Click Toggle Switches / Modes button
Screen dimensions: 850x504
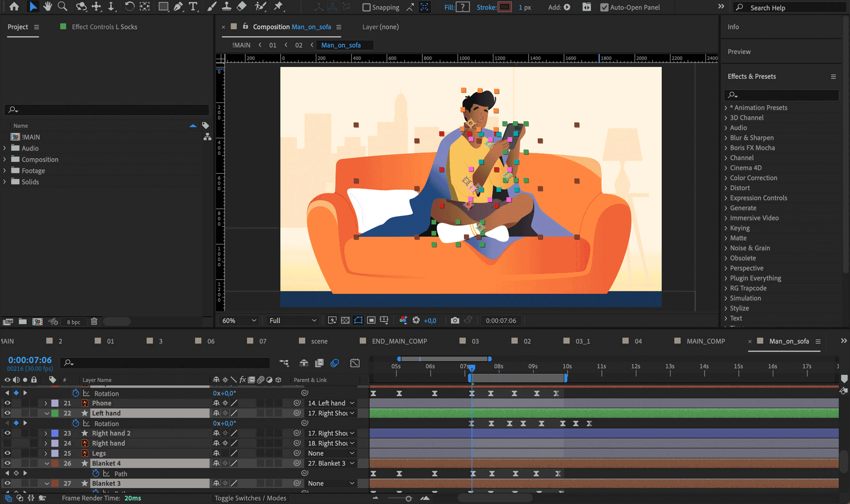250,498
